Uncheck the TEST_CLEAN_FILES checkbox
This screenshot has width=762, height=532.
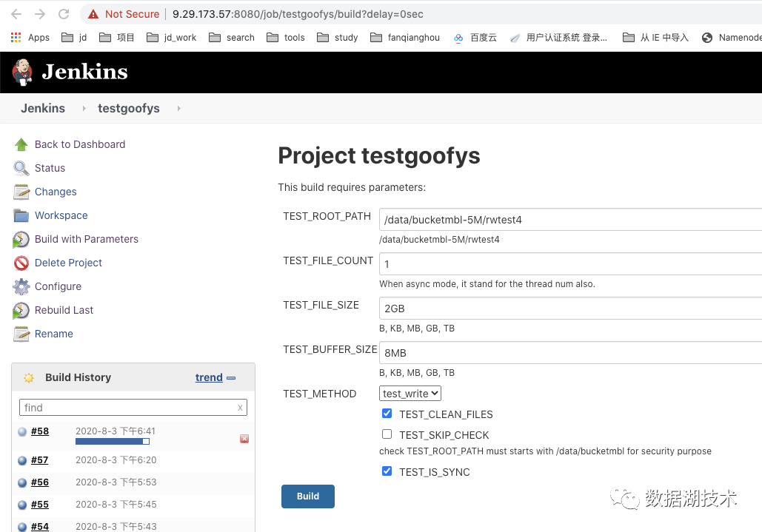(387, 414)
